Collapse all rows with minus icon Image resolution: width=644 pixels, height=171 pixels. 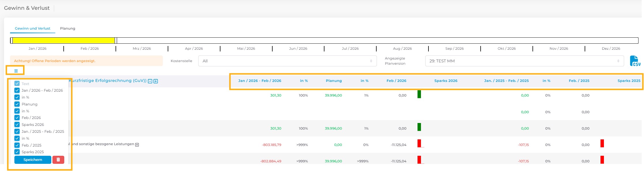point(150,81)
